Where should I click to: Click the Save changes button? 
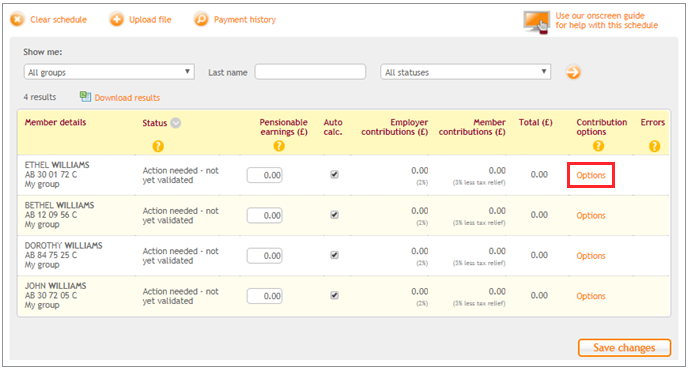pos(624,348)
